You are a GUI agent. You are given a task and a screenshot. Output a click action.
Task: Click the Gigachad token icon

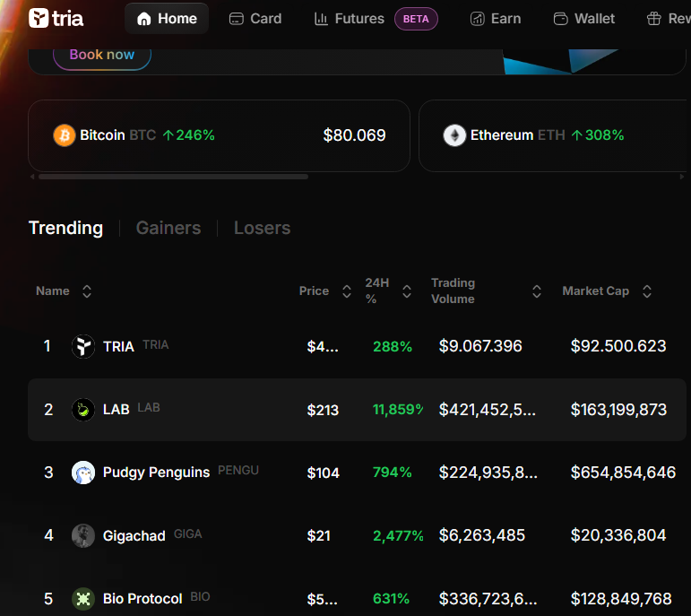point(83,535)
